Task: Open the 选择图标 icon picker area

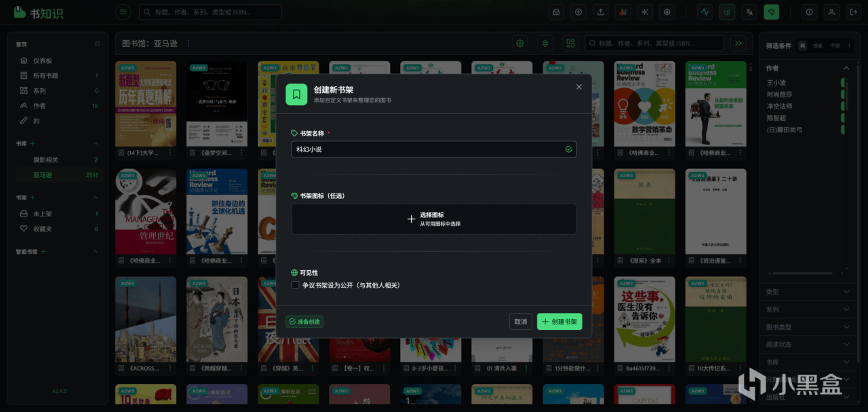Action: (434, 219)
